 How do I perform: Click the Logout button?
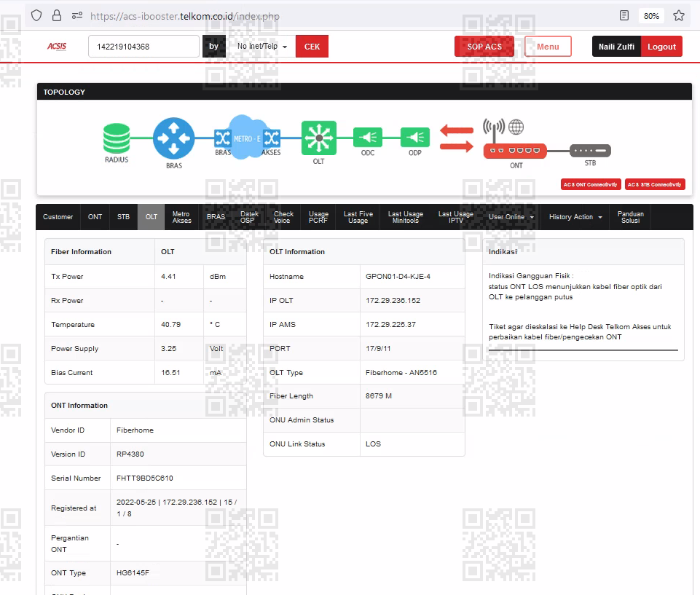point(661,47)
